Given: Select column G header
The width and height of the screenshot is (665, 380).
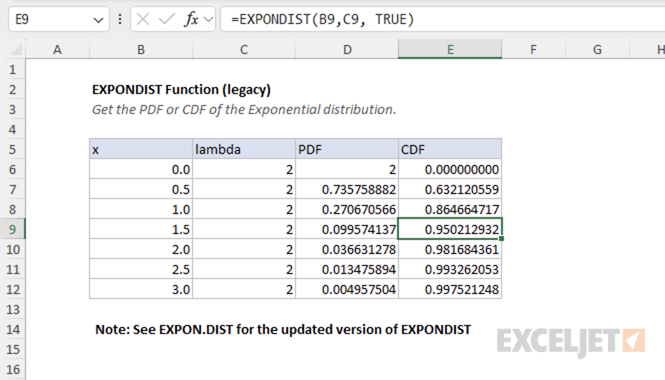Looking at the screenshot, I should click(x=597, y=50).
